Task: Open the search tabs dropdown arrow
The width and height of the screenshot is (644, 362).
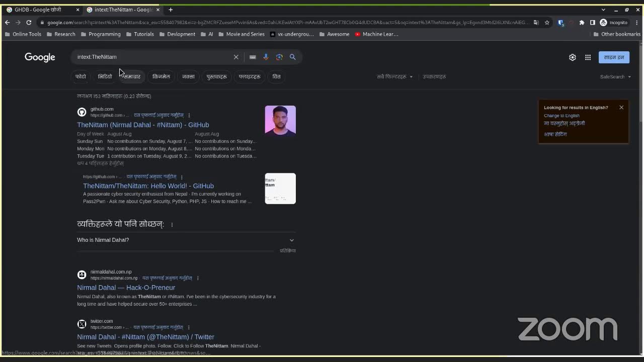Action: tap(603, 10)
